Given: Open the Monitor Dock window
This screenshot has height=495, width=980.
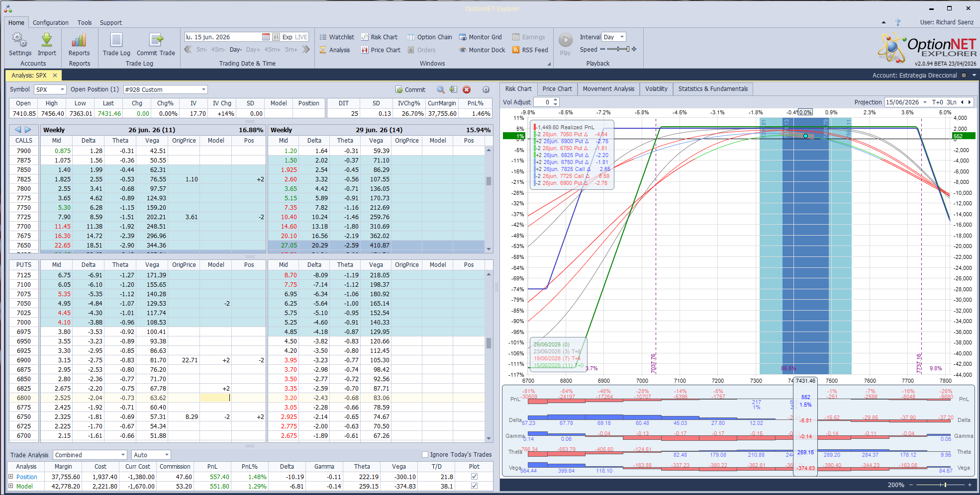Looking at the screenshot, I should [482, 50].
